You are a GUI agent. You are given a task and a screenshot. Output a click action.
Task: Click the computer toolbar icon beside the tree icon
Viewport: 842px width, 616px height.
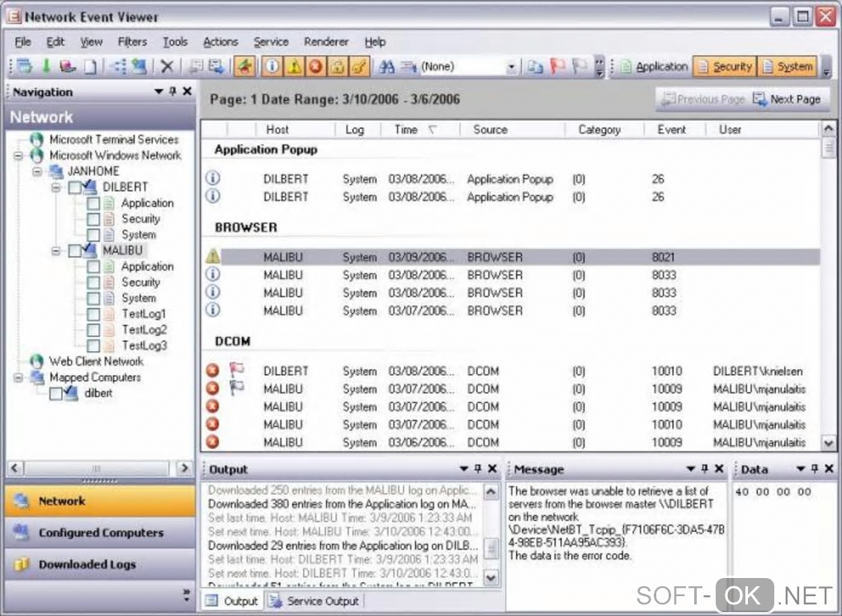[139, 67]
